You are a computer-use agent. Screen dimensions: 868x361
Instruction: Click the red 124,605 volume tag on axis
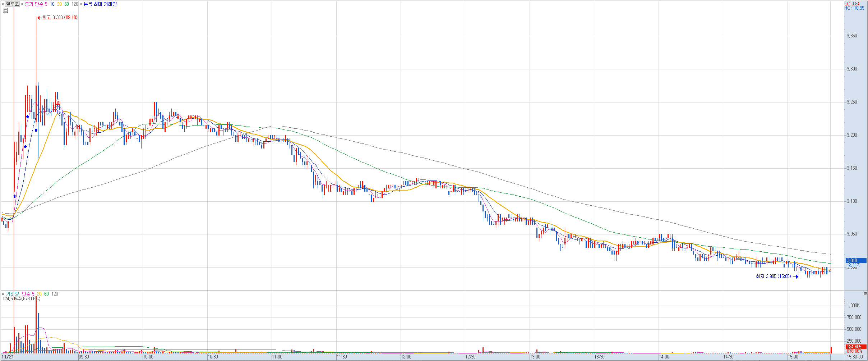856,347
